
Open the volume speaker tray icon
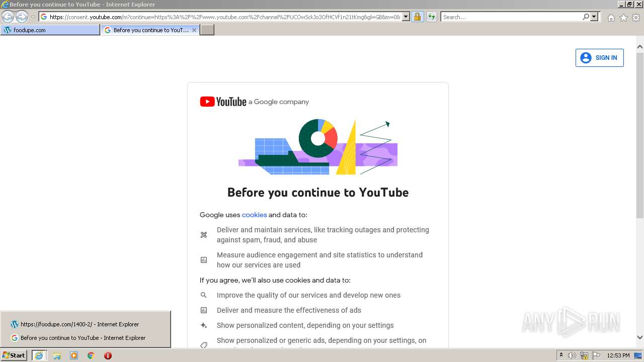tap(572, 355)
